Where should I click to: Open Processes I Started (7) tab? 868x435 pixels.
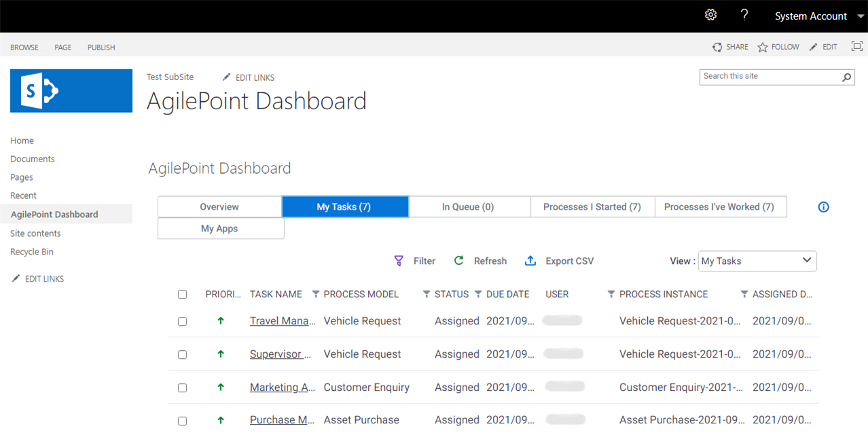[592, 207]
